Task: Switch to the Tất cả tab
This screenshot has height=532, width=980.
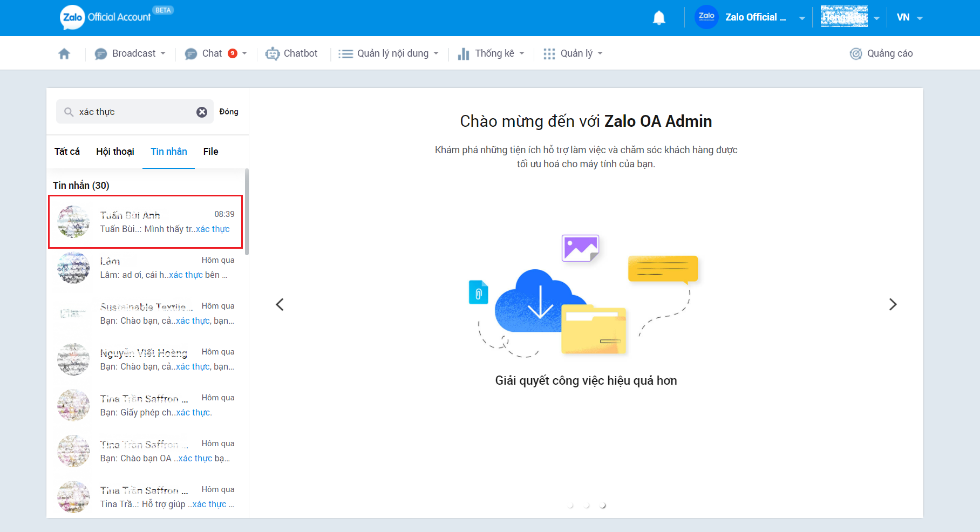Action: click(x=67, y=152)
